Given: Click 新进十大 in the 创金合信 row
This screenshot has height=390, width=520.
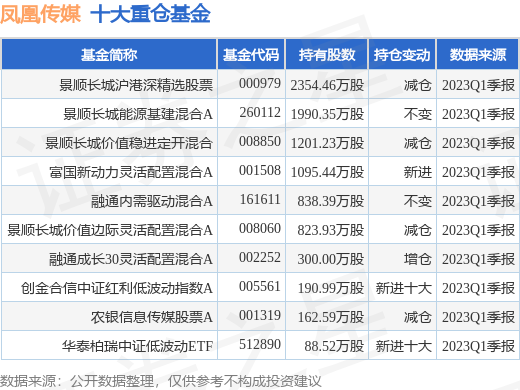Looking at the screenshot, I should click(x=404, y=288).
